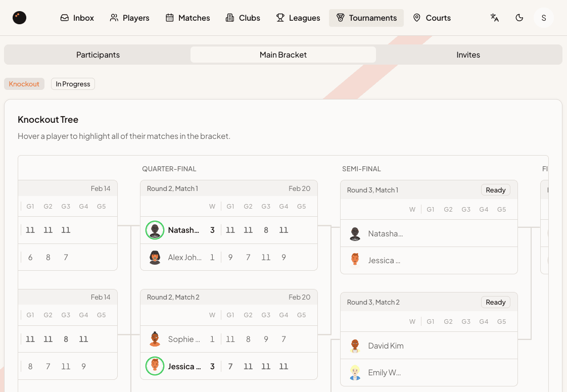Open the language translation switcher
The height and width of the screenshot is (392, 567).
pos(495,18)
